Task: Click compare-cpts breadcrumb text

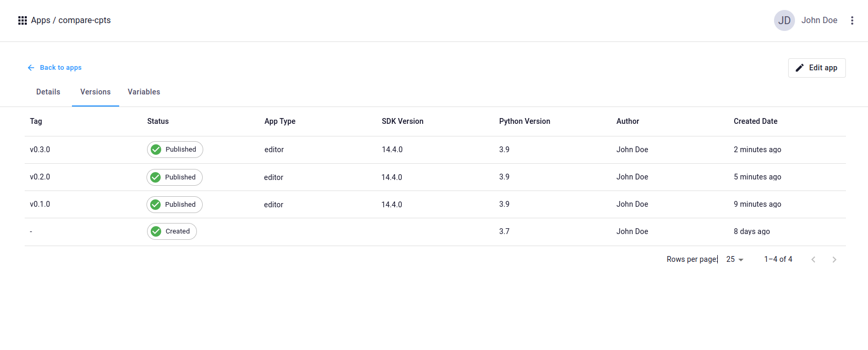Action: pyautogui.click(x=85, y=20)
